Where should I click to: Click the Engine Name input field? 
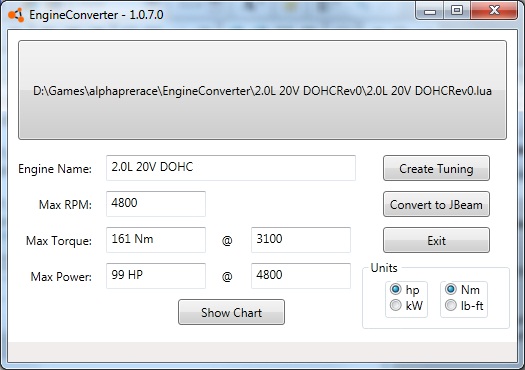point(231,168)
